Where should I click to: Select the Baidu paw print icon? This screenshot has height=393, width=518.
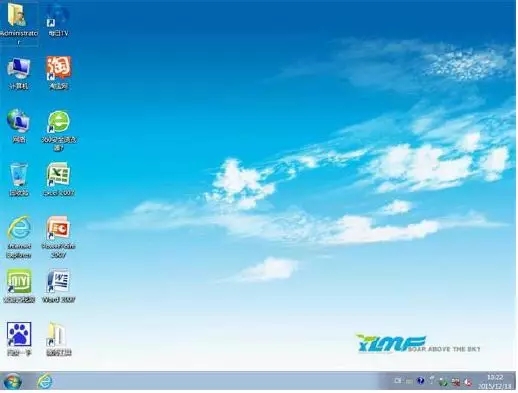19,334
